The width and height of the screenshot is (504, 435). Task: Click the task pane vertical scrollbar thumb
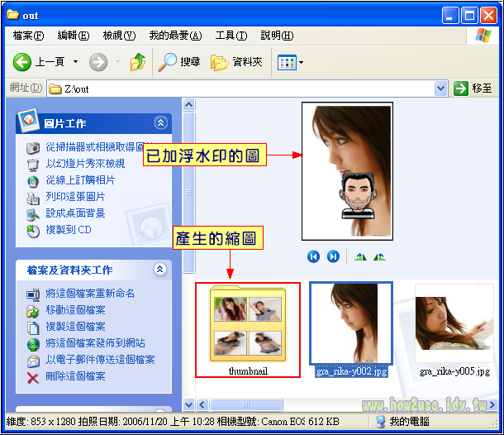(x=188, y=193)
